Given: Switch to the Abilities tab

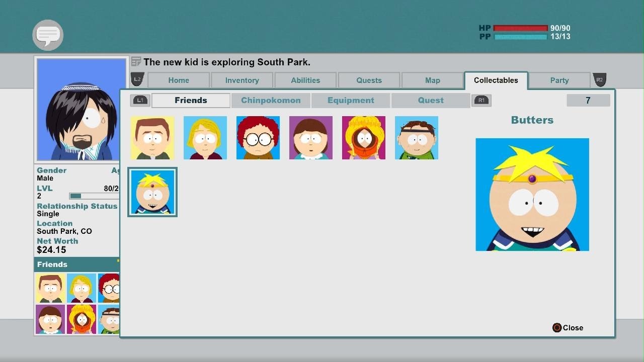Looking at the screenshot, I should coord(305,80).
